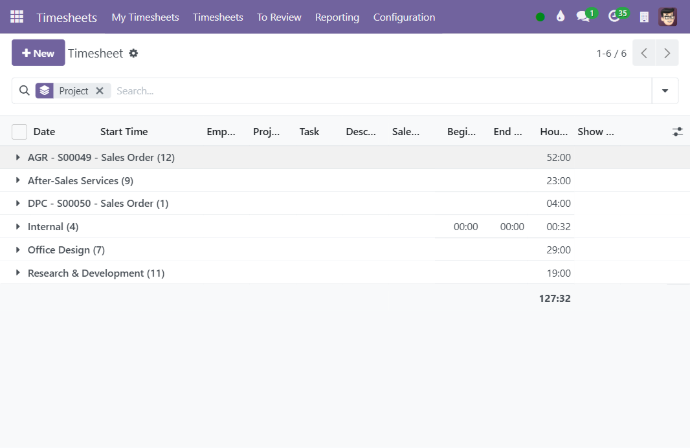This screenshot has width=690, height=448.
Task: Open column settings adjust icon
Action: (677, 131)
